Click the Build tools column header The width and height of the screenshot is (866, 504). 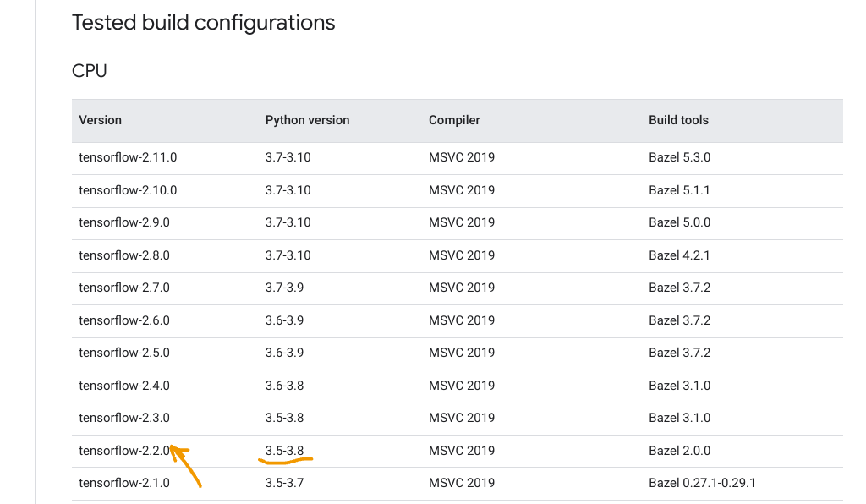[x=678, y=120]
